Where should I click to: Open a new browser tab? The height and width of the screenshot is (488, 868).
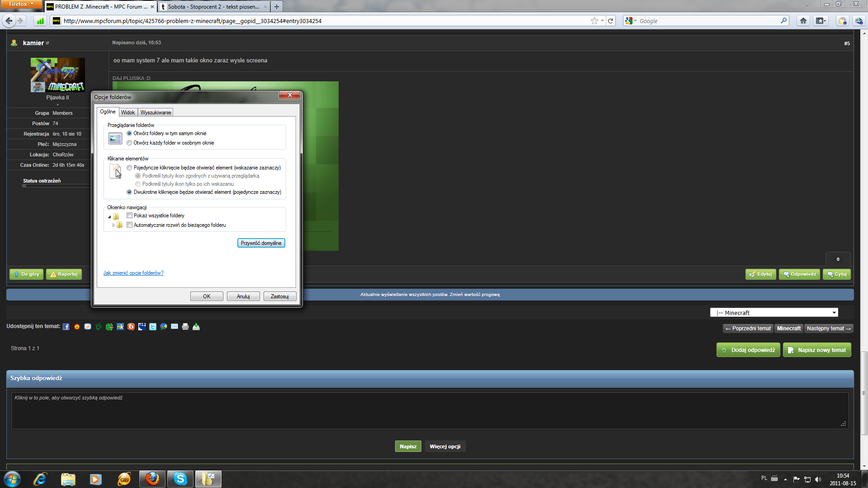[277, 7]
